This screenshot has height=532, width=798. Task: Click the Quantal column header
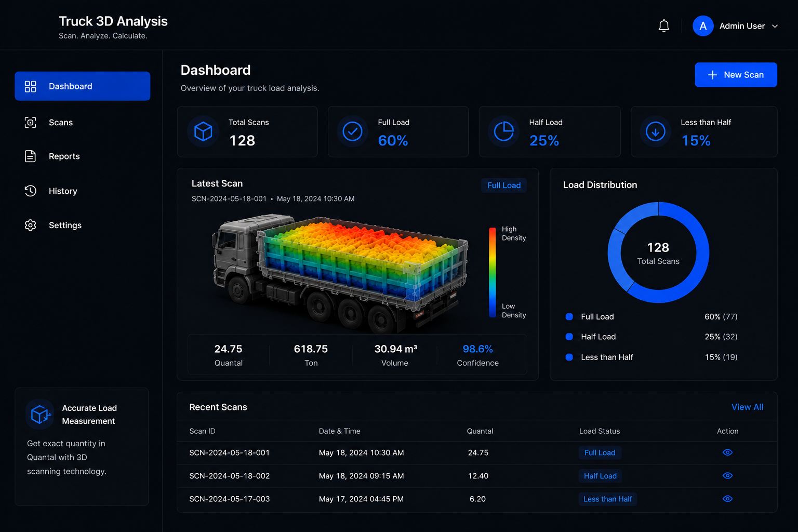[480, 431]
